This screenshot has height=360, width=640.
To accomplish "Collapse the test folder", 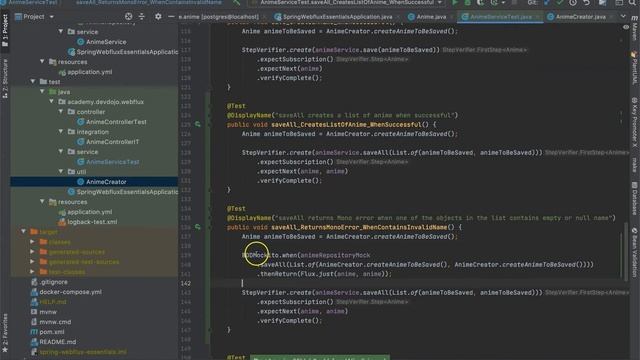I will 33,82.
